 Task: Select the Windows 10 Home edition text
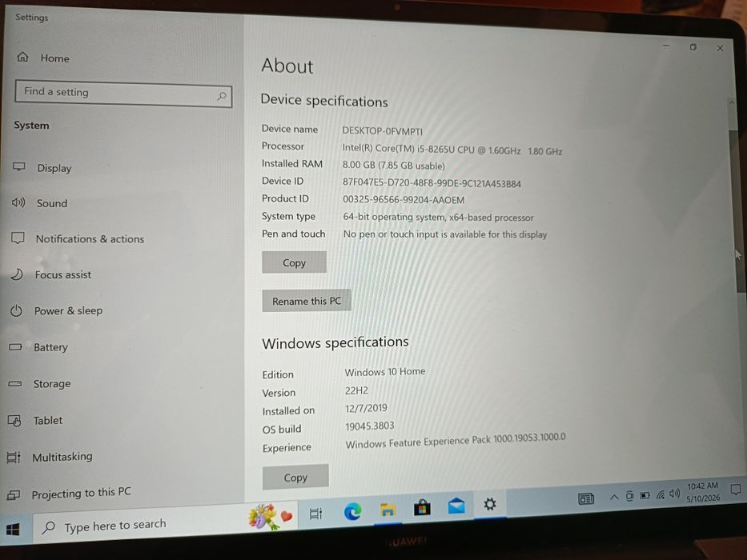[385, 371]
